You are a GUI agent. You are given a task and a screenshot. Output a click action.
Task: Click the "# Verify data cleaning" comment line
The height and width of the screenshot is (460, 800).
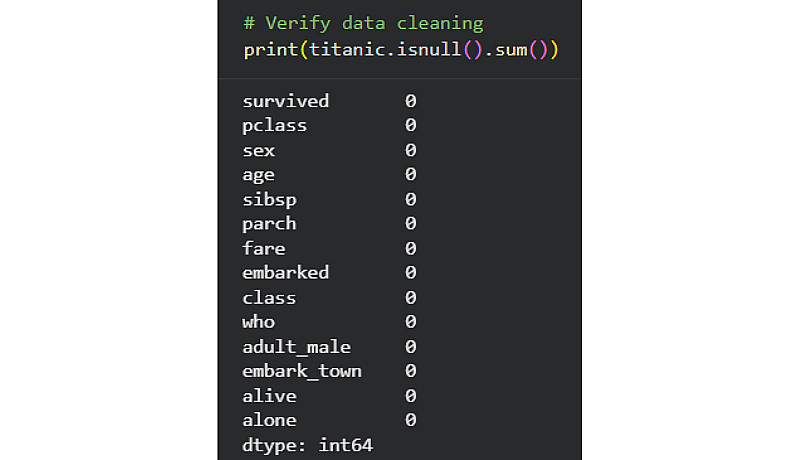click(x=362, y=23)
